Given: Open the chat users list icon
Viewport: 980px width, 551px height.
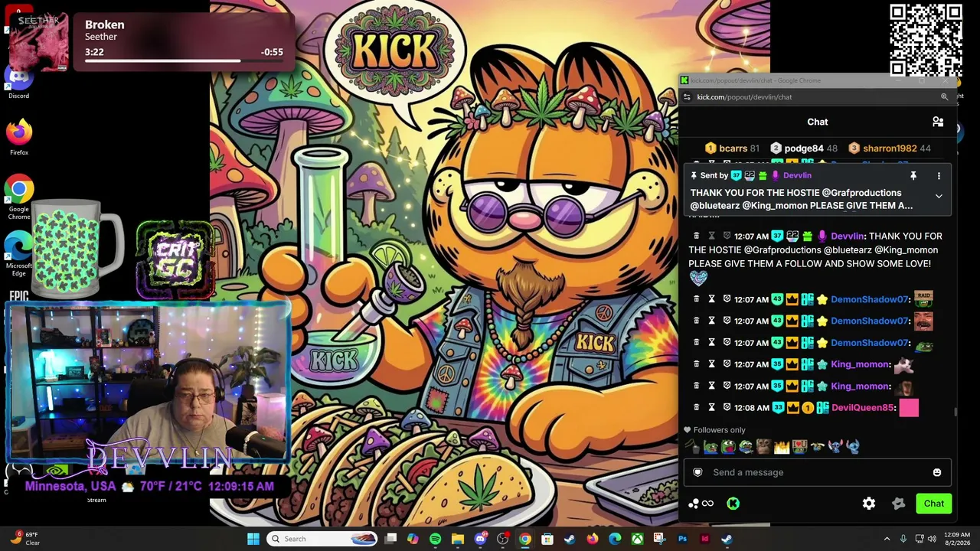Looking at the screenshot, I should [938, 122].
